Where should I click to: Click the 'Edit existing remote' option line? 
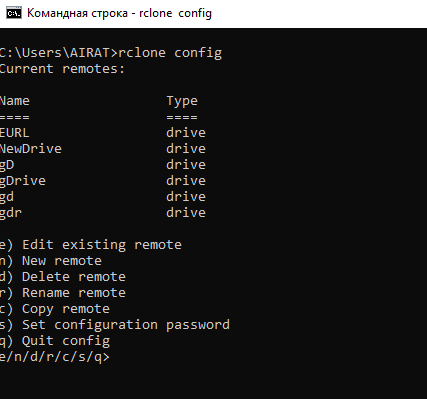(x=91, y=245)
